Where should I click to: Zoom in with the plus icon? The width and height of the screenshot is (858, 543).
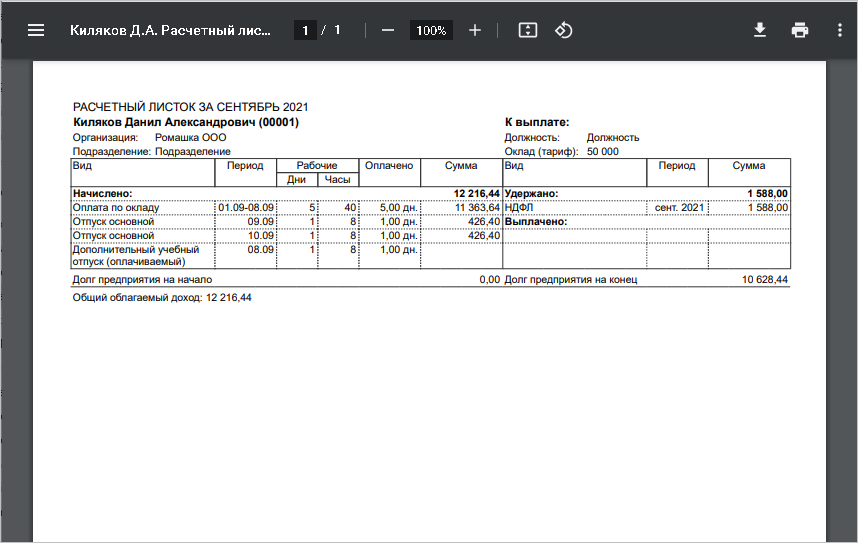(x=475, y=30)
